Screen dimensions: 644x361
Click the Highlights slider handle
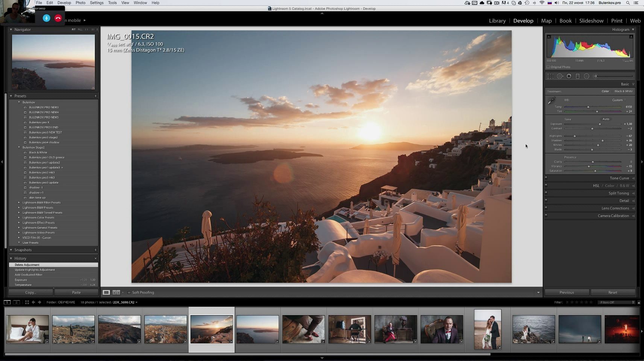pyautogui.click(x=574, y=136)
